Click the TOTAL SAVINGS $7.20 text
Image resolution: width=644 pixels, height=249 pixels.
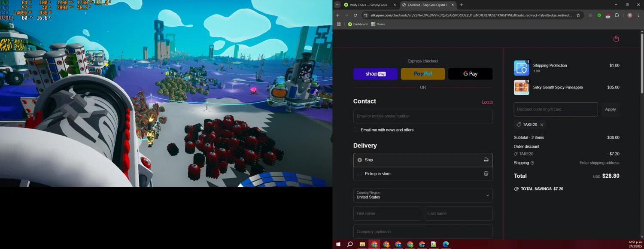tap(542, 189)
